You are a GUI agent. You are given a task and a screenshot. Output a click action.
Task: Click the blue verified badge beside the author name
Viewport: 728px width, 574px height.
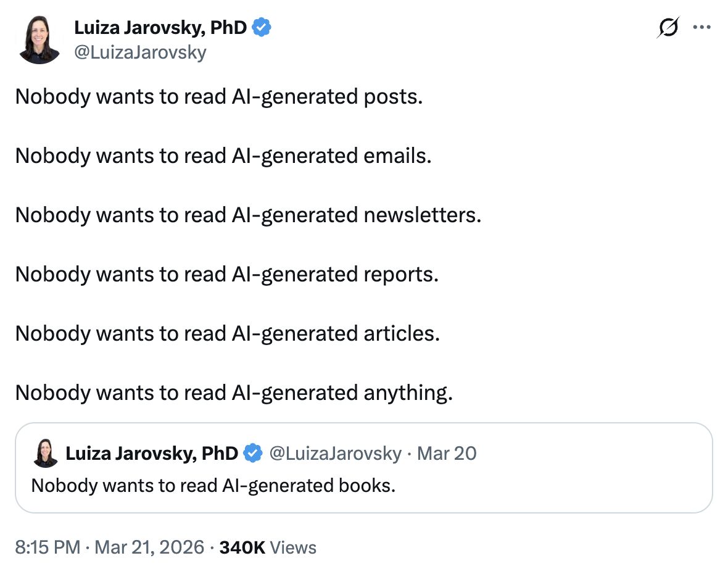[262, 28]
